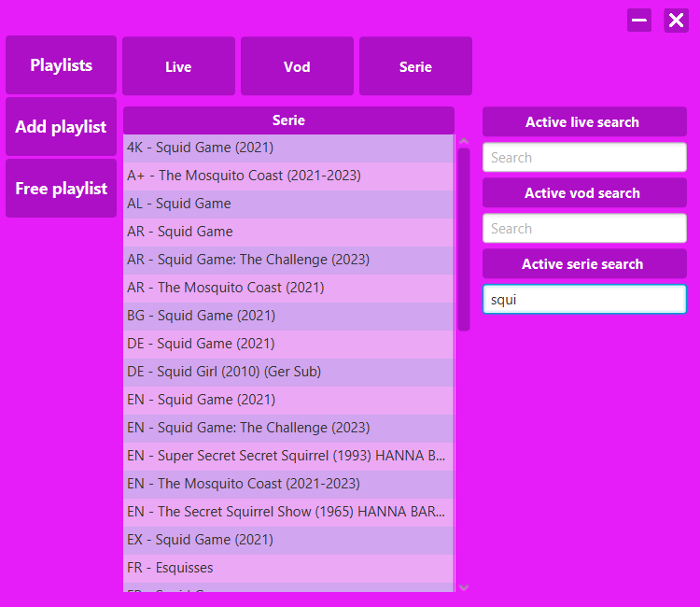The image size is (700, 607).
Task: Click scrollbar up arrow in Serie list
Action: (x=464, y=141)
